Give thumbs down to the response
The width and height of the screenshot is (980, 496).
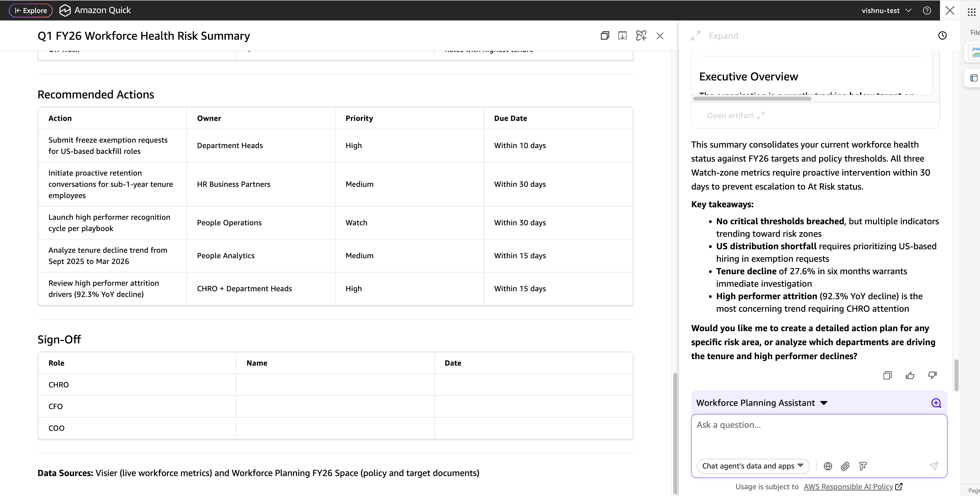point(932,376)
